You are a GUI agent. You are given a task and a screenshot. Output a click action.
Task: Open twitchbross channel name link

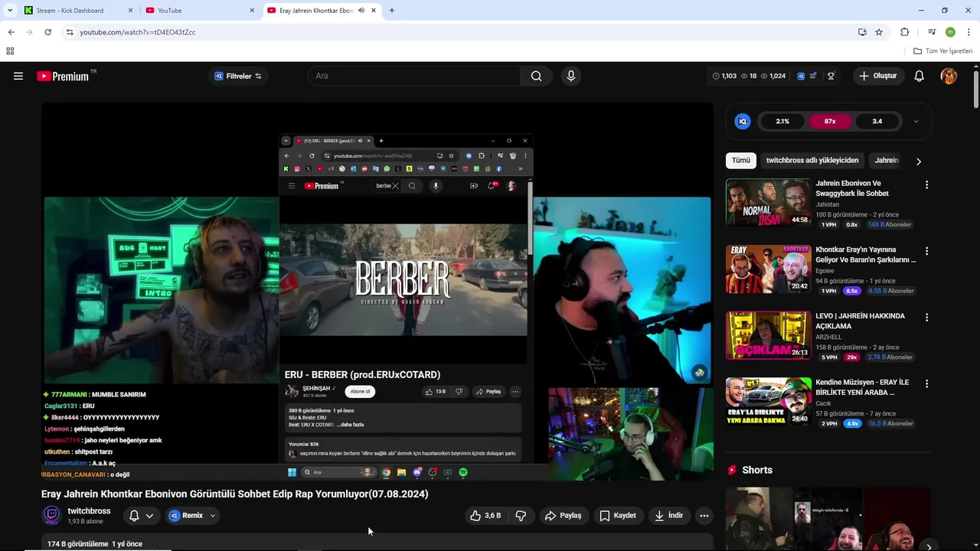[89, 511]
